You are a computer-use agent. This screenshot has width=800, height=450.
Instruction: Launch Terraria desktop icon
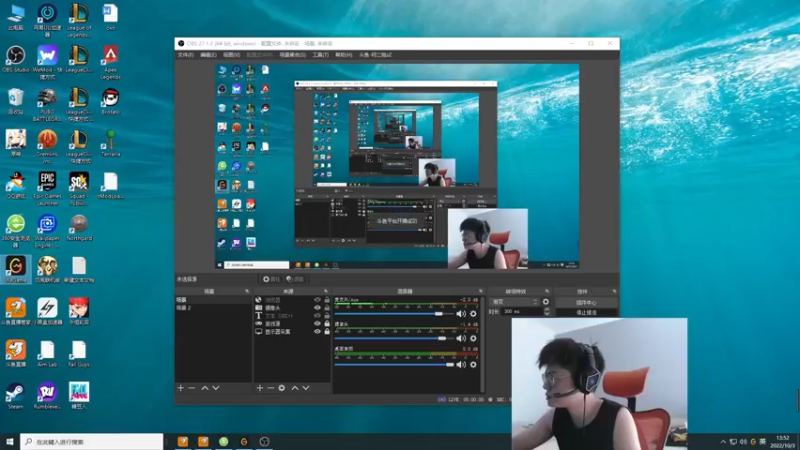click(x=111, y=143)
